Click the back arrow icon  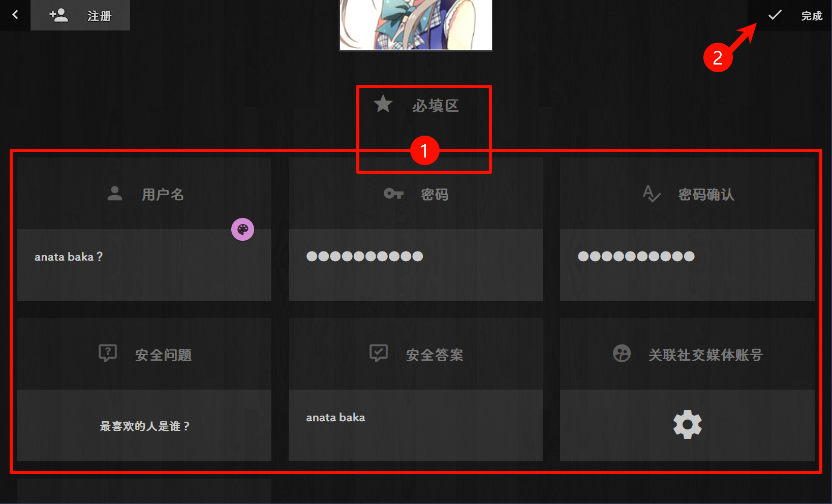[x=15, y=15]
